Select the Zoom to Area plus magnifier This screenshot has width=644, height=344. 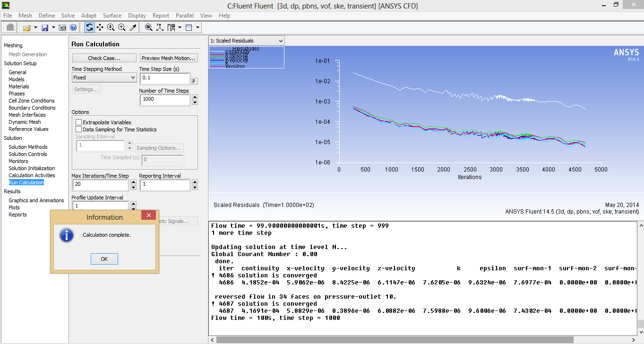(x=122, y=27)
